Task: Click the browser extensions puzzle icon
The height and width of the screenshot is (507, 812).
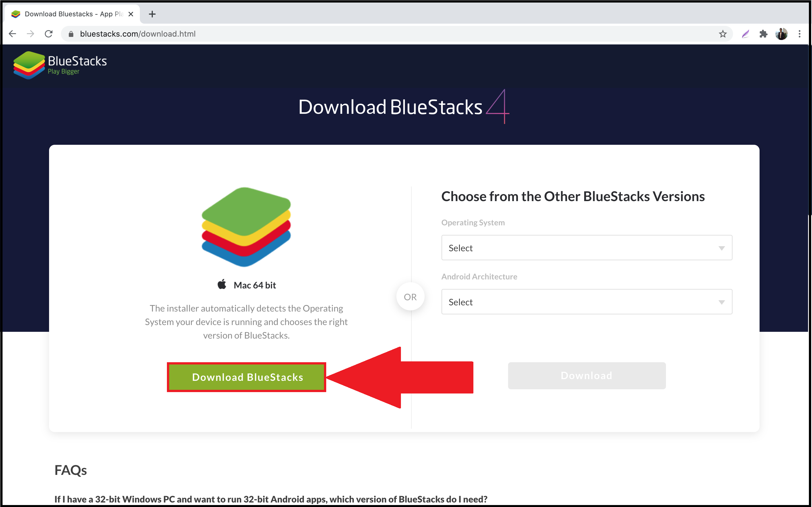Action: pyautogui.click(x=765, y=34)
